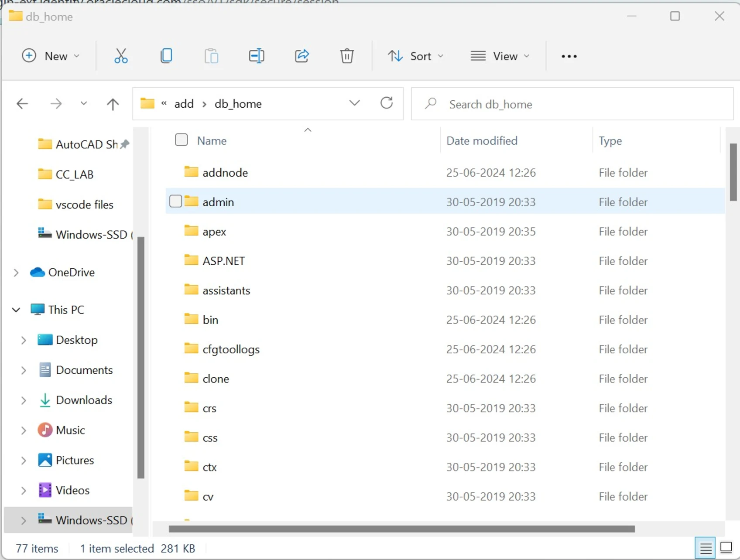Uncheck the admin folder checkbox
The width and height of the screenshot is (740, 560).
coord(176,201)
